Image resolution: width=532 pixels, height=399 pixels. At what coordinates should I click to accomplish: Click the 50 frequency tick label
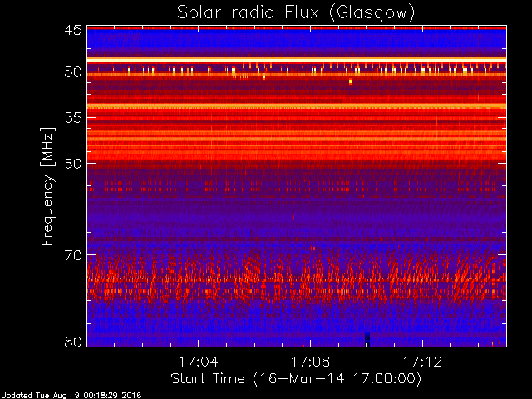73,71
